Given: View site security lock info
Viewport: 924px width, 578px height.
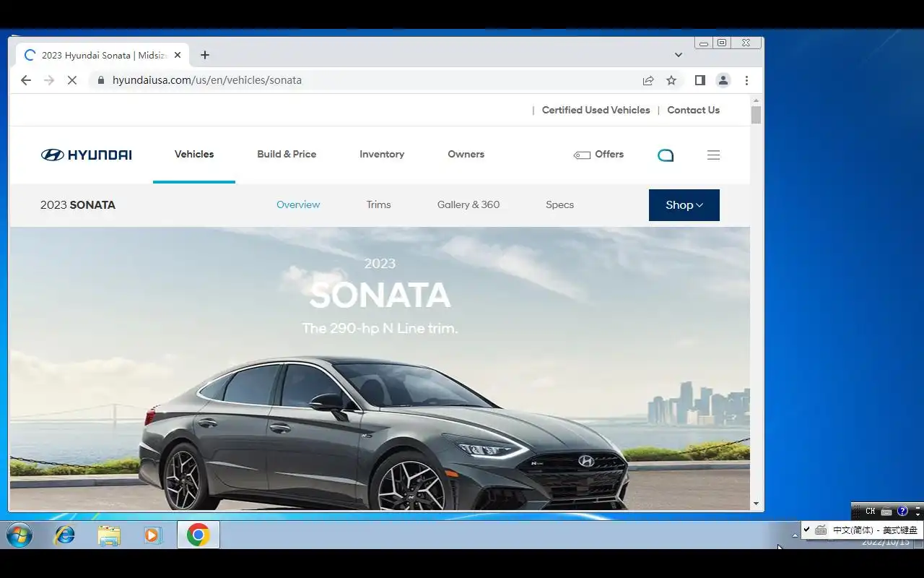Looking at the screenshot, I should point(100,80).
